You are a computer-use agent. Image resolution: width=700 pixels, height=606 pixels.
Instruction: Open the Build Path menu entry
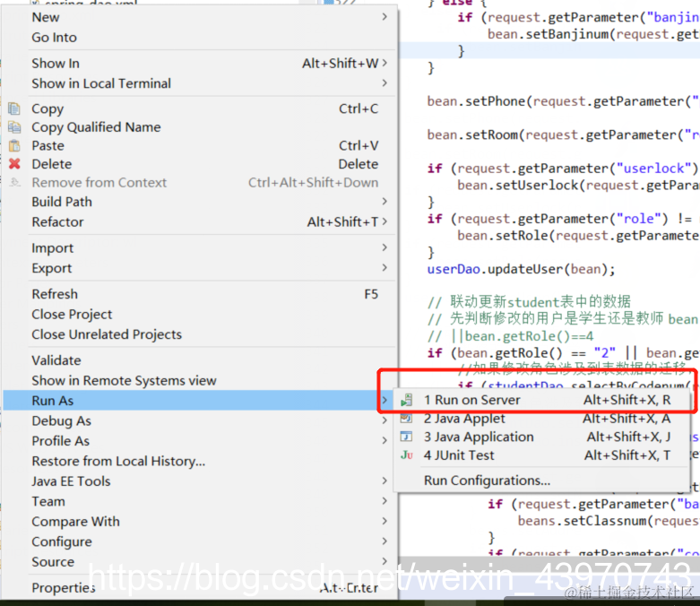tap(199, 202)
